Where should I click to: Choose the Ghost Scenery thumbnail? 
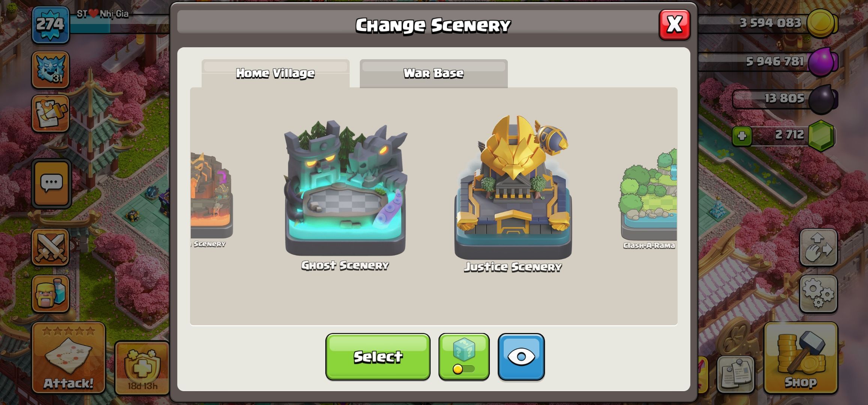(x=345, y=195)
